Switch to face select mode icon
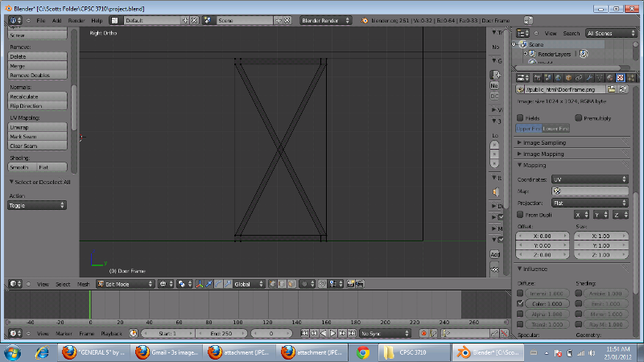This screenshot has height=362, width=644. (291, 284)
